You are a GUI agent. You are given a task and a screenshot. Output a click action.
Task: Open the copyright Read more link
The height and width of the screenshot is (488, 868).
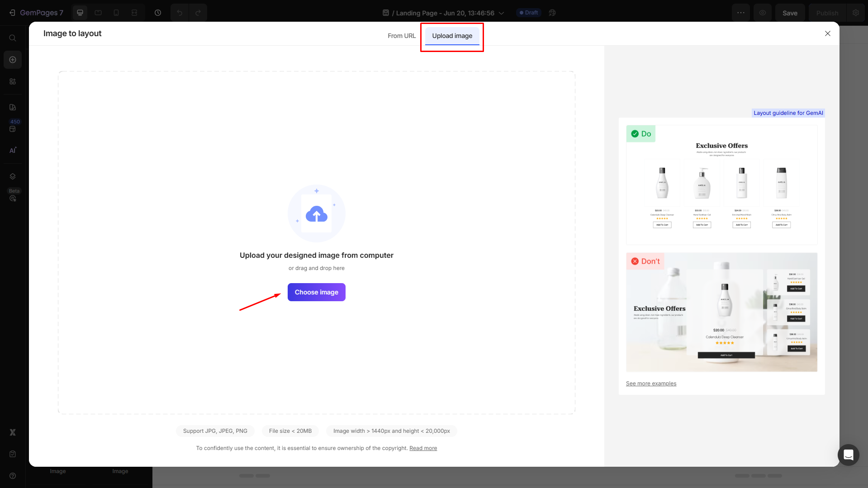coord(423,448)
